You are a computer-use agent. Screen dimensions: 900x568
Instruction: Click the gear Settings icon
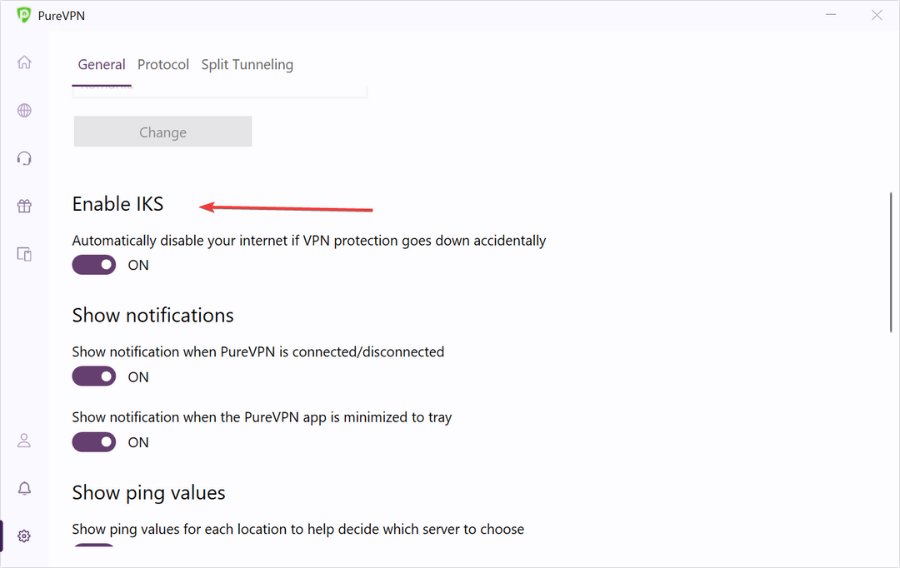(24, 536)
